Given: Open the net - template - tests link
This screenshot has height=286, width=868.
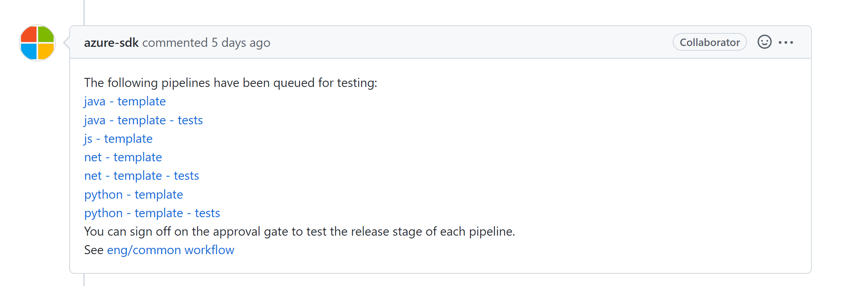Looking at the screenshot, I should (141, 175).
